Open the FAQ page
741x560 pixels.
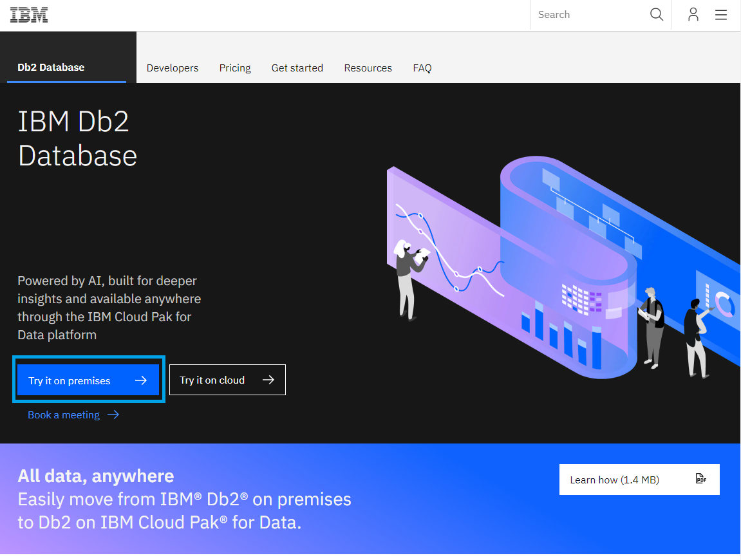point(422,68)
